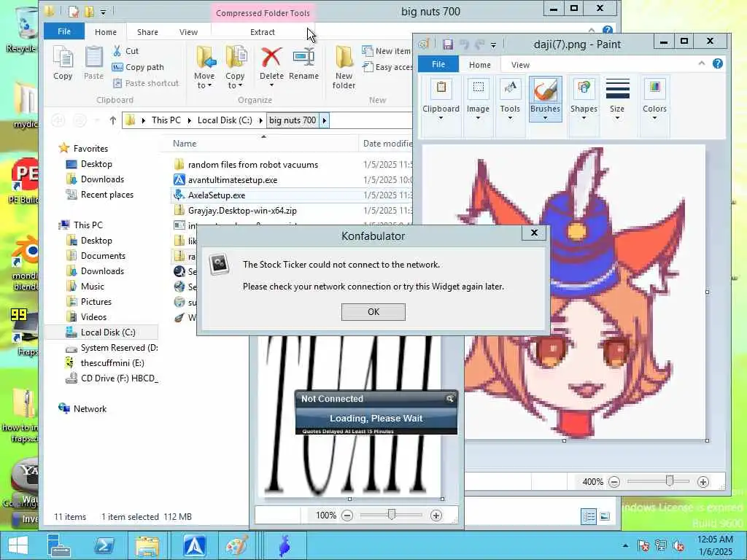Open the New item dropdown
Screen dimensions: 747x560
pos(387,51)
